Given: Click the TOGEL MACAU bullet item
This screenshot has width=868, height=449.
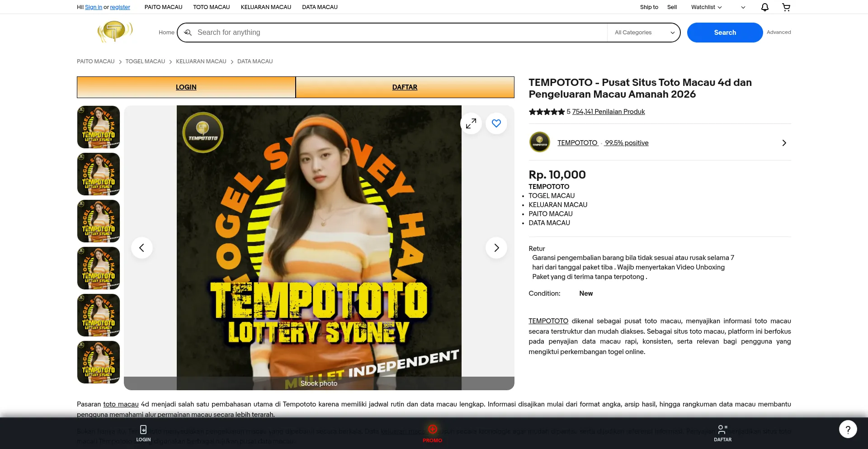Looking at the screenshot, I should 552,196.
